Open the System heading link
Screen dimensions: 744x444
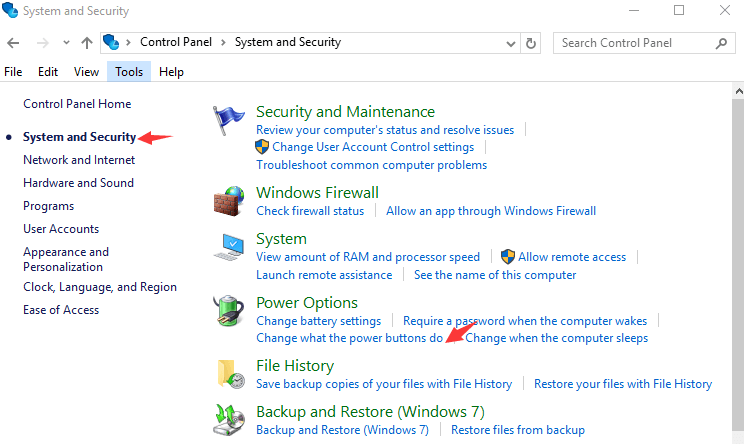point(281,239)
